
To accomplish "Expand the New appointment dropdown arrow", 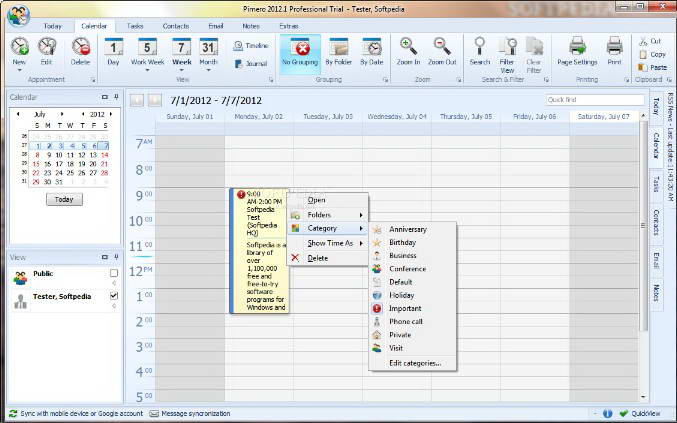I will click(19, 70).
